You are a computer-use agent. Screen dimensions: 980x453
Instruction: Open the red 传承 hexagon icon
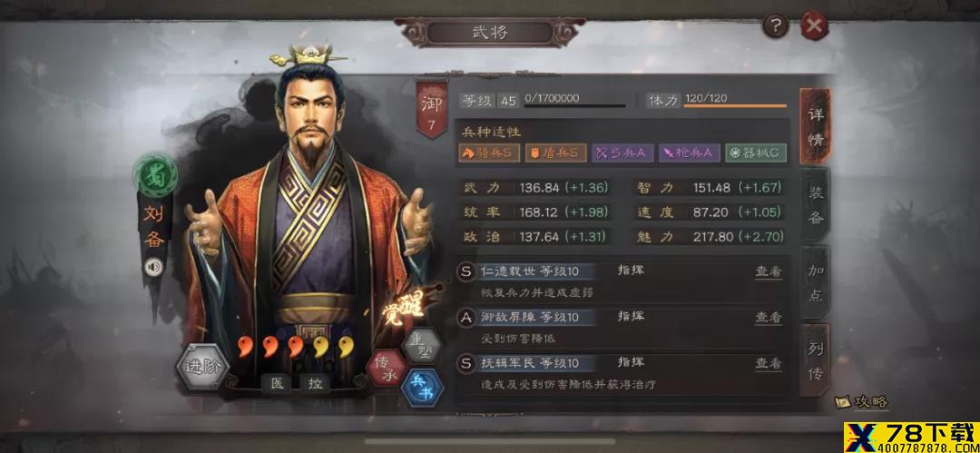(x=385, y=368)
